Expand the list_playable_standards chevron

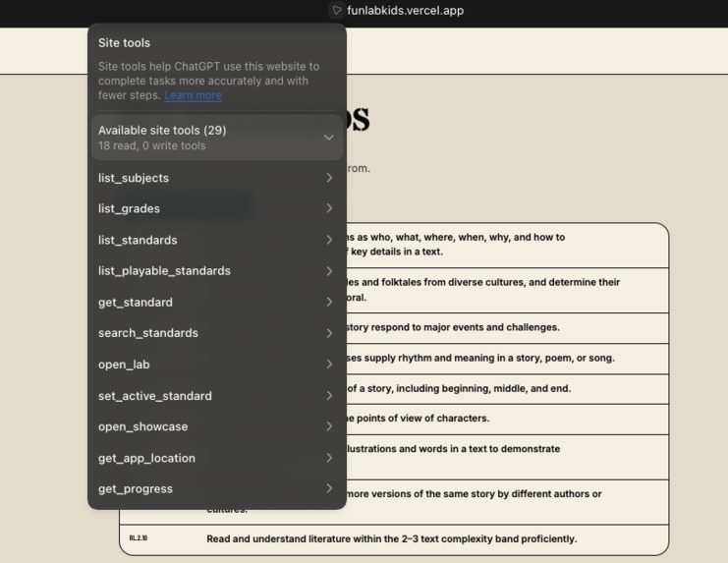329,271
